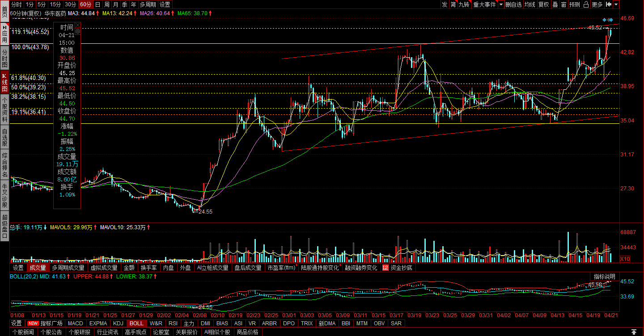This screenshot has width=644, height=336.
Task: Open the 指标说明 indicator description button
Action: pos(605,277)
